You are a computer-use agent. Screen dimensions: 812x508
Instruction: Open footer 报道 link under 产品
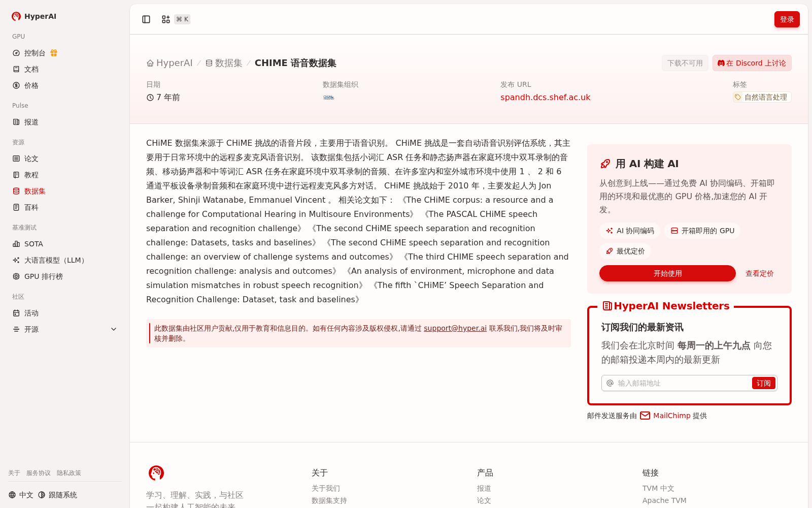pos(484,488)
